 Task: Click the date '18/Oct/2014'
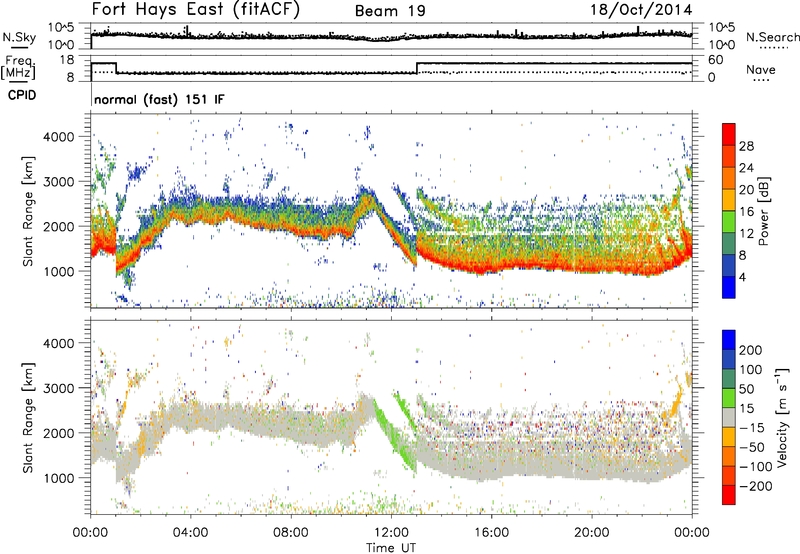click(641, 10)
